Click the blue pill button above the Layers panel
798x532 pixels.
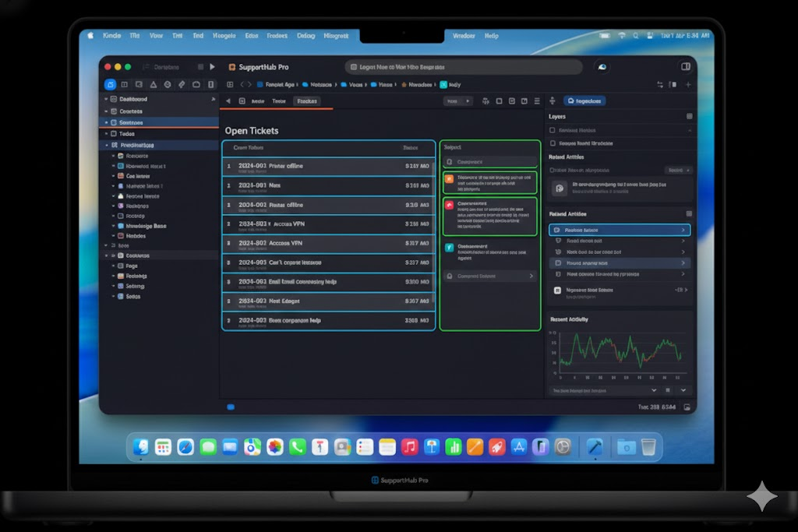[584, 100]
